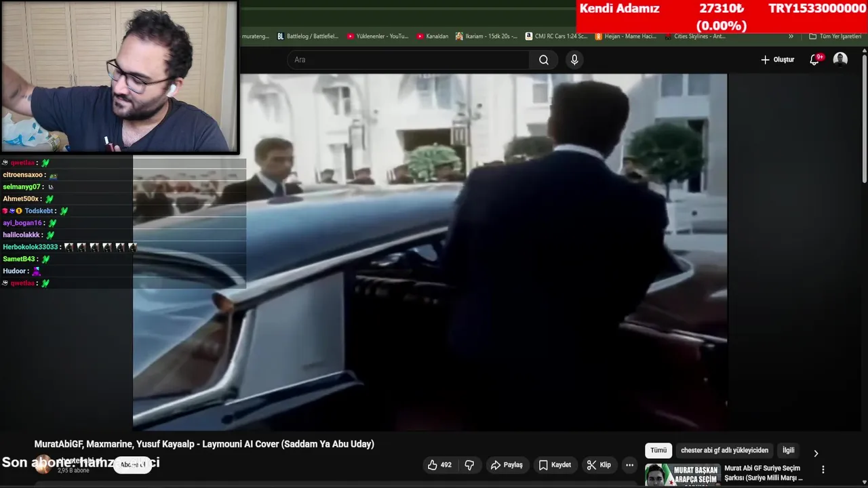Open the CMJ RC Cars Amazon bookmark
Screen dimensions: 868x488
click(557, 37)
